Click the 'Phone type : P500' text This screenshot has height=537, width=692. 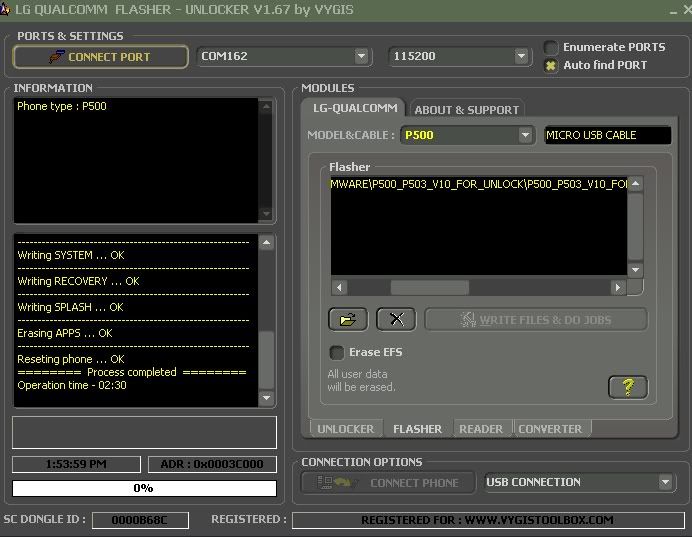coord(62,106)
